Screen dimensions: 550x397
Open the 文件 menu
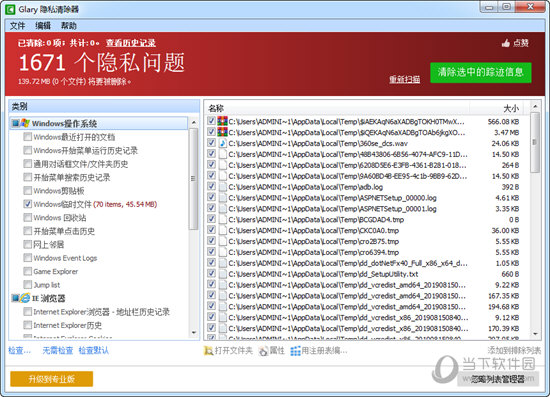point(17,26)
